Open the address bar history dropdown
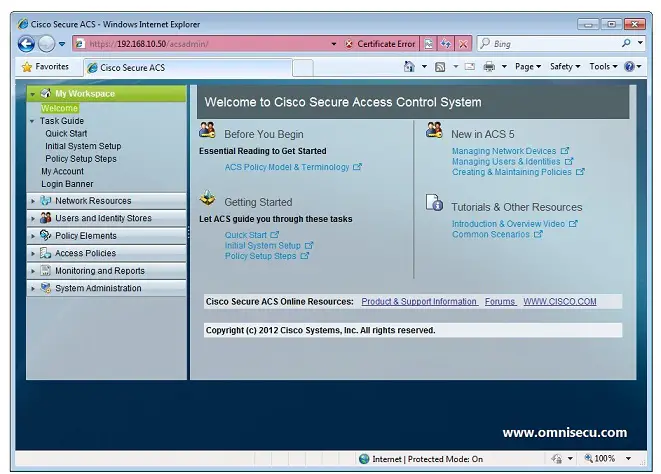The width and height of the screenshot is (661, 474). click(333, 44)
